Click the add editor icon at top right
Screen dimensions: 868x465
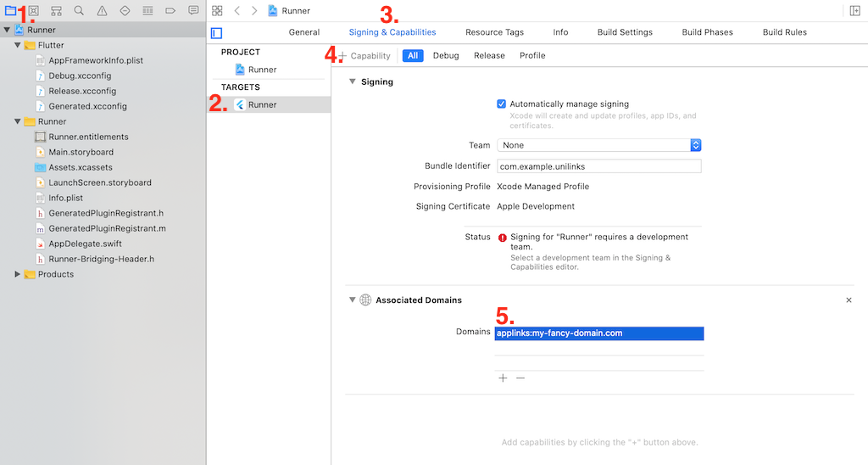pos(854,10)
